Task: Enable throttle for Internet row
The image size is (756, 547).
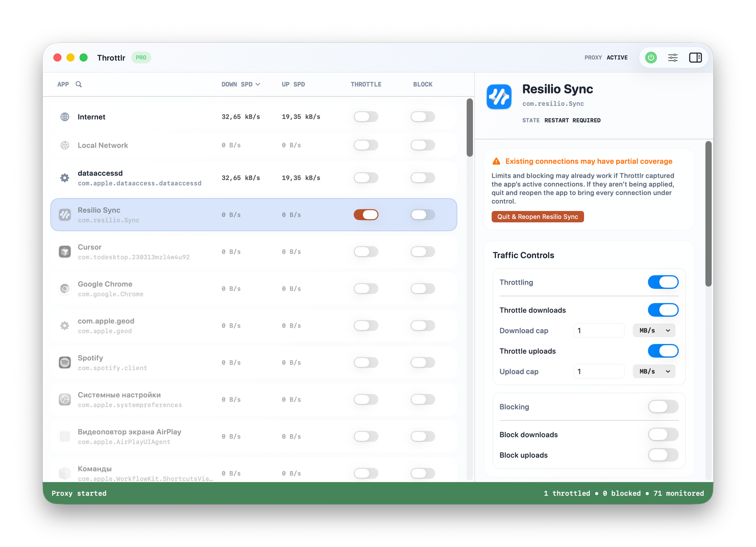Action: [366, 117]
